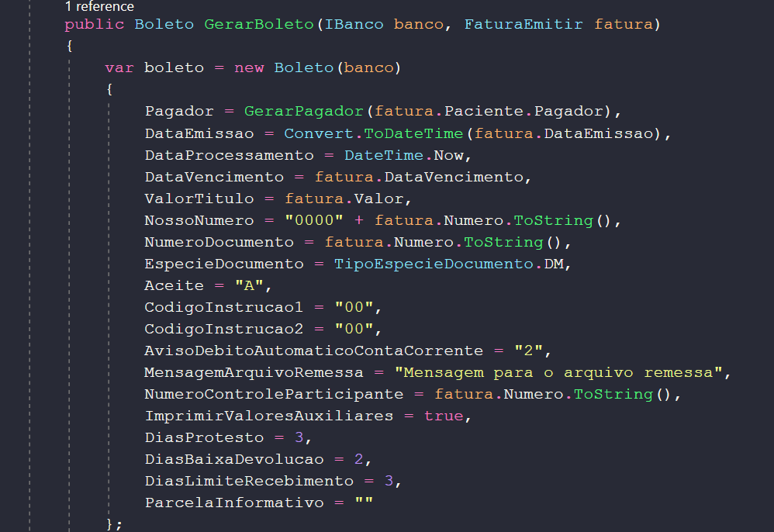Click the public access modifier keyword

(94, 24)
